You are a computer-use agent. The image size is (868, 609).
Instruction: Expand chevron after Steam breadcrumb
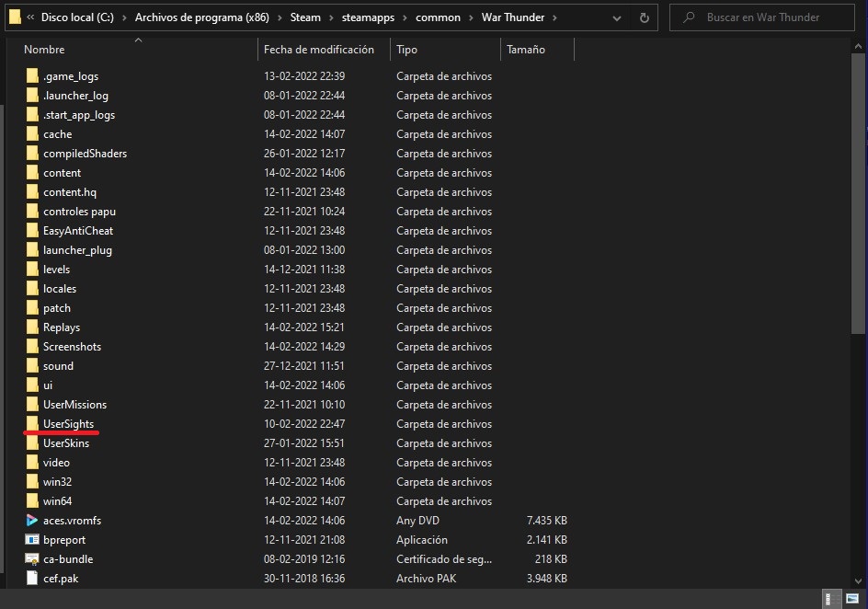pos(331,17)
